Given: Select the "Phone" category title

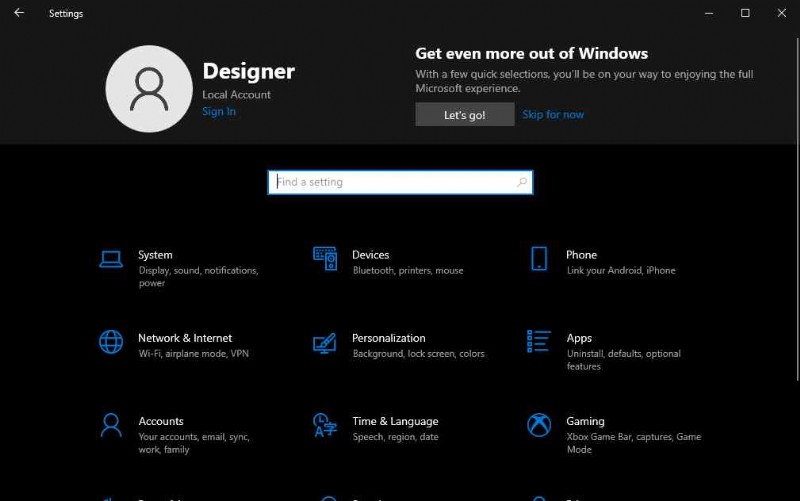Looking at the screenshot, I should pyautogui.click(x=581, y=255).
